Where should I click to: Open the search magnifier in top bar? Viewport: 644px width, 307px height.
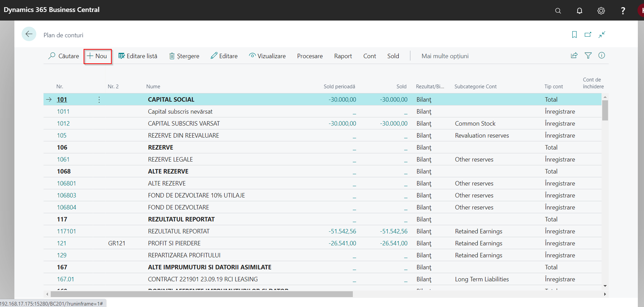(x=558, y=11)
